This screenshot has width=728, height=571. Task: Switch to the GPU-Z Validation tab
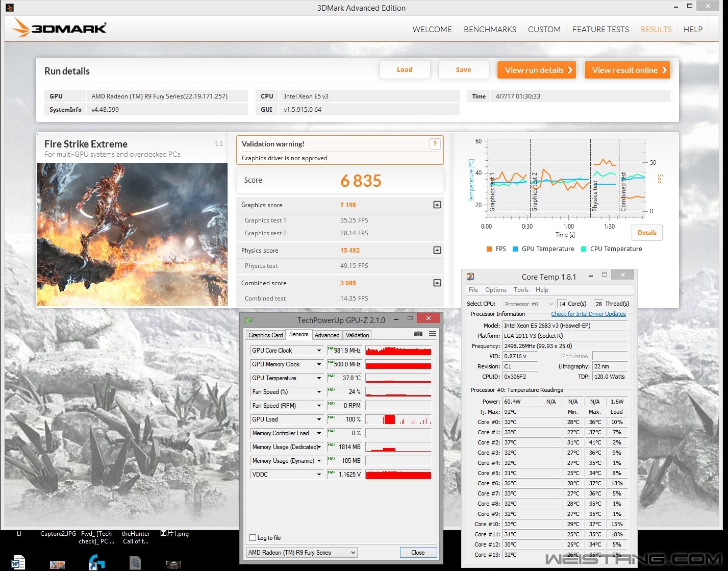[357, 335]
